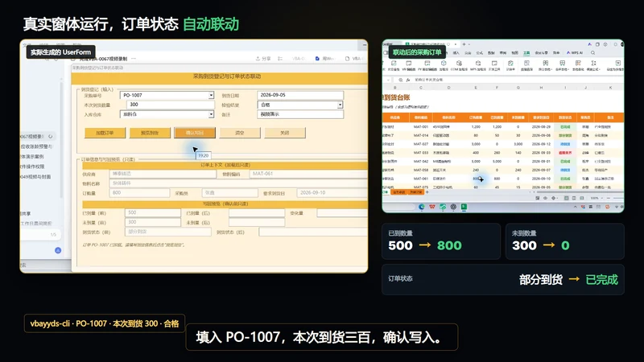Click the 已到量(前) field showing 500
The image size is (644, 362).
point(152,213)
